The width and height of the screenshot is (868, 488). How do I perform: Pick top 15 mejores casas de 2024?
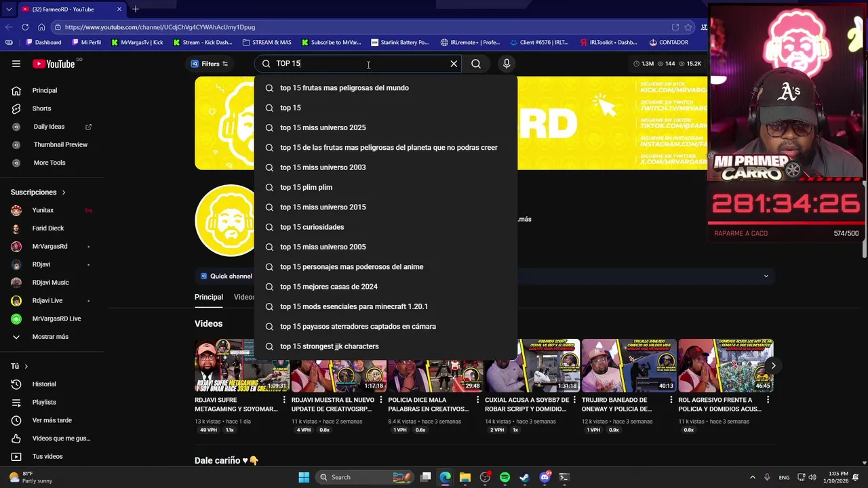pos(385,287)
